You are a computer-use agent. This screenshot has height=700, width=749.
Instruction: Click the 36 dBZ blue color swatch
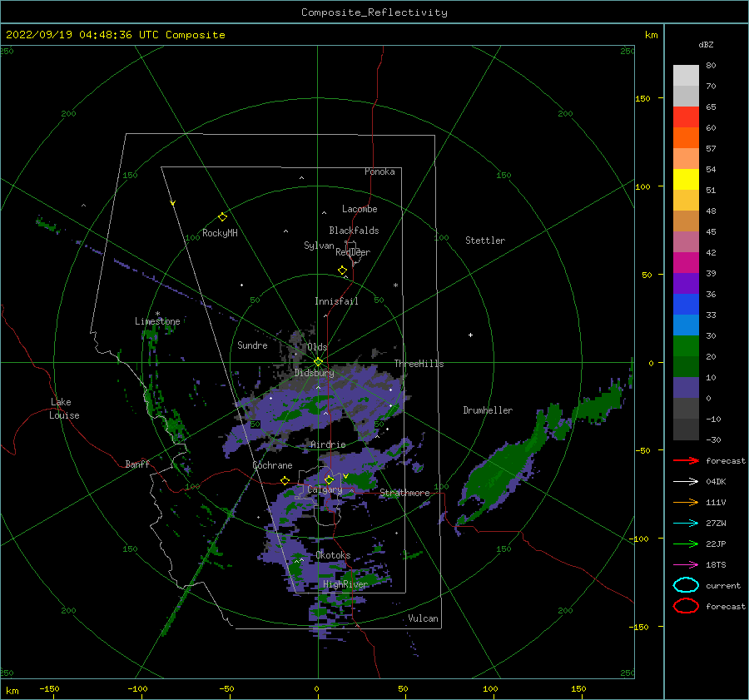click(686, 305)
